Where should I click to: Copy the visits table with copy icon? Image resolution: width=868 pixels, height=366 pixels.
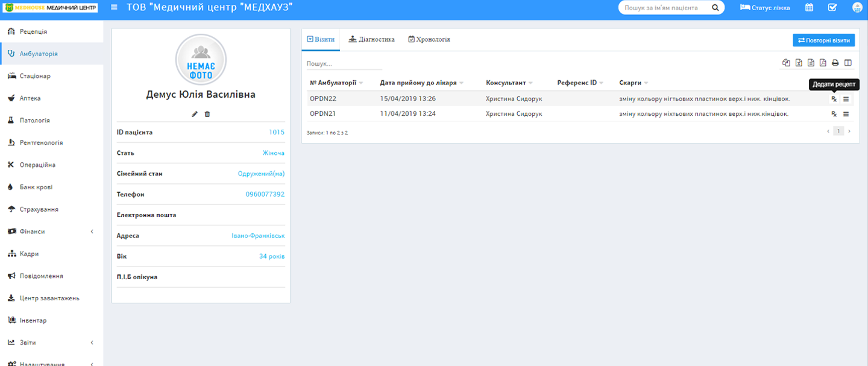786,63
